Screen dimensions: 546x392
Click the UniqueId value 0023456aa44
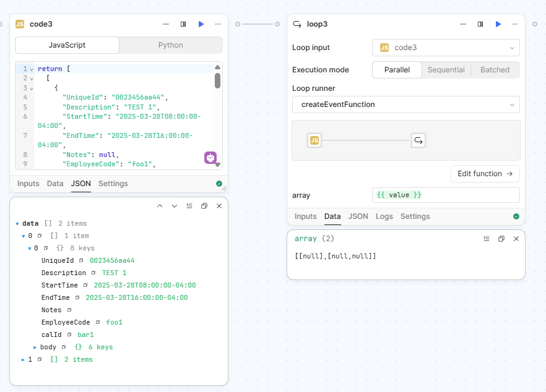(112, 260)
